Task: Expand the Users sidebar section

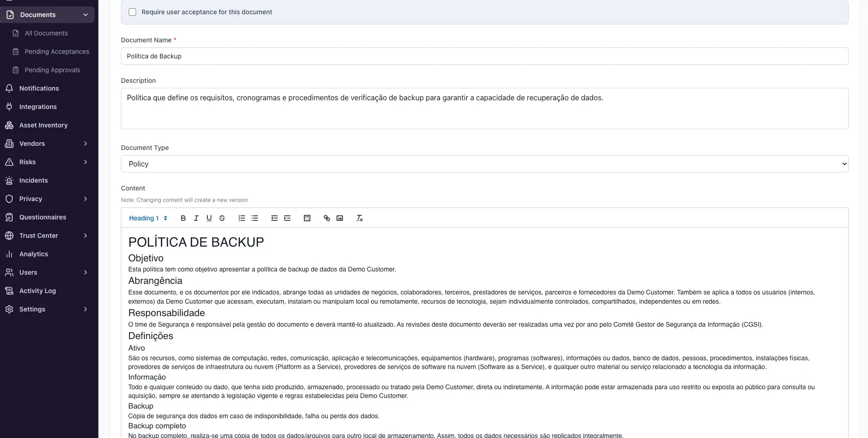Action: [85, 272]
